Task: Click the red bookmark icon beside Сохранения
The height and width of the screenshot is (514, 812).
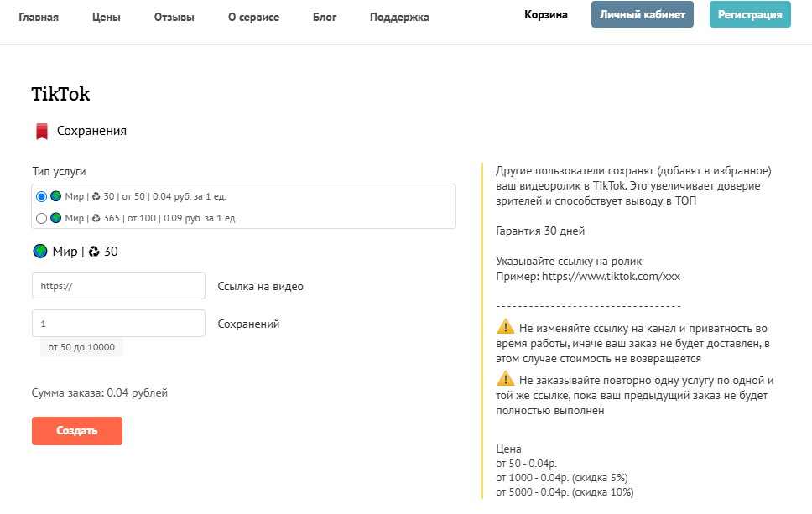Action: coord(42,132)
